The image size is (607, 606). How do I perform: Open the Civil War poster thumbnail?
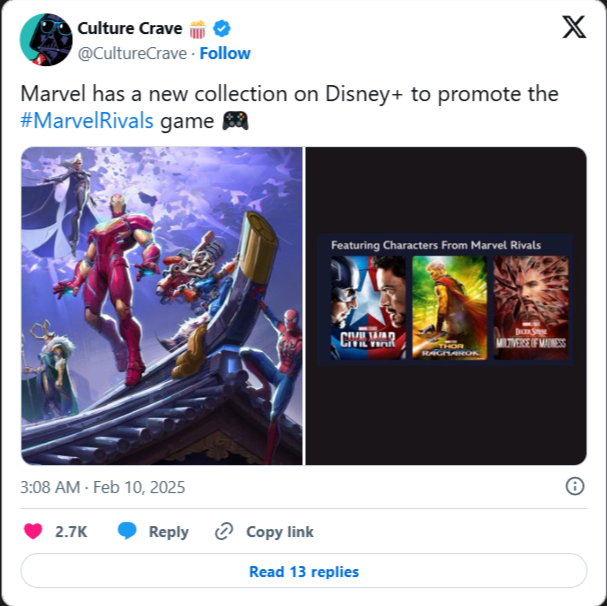(x=368, y=307)
